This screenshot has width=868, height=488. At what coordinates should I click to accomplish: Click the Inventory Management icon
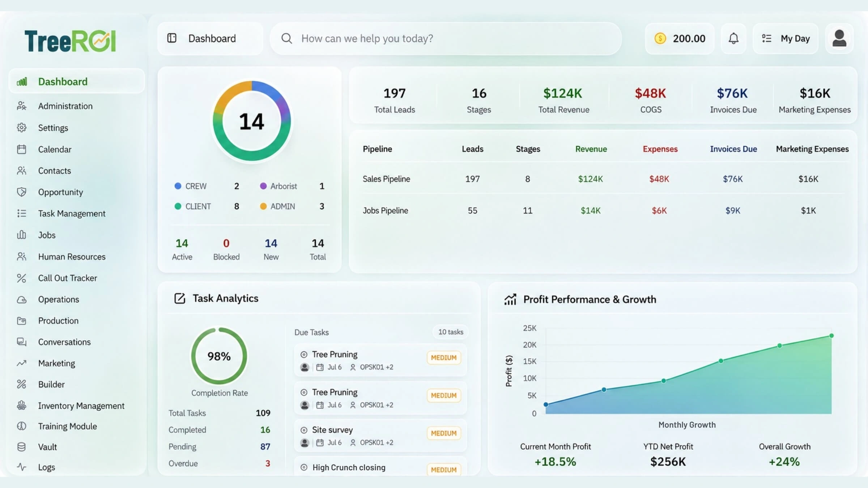tap(21, 406)
